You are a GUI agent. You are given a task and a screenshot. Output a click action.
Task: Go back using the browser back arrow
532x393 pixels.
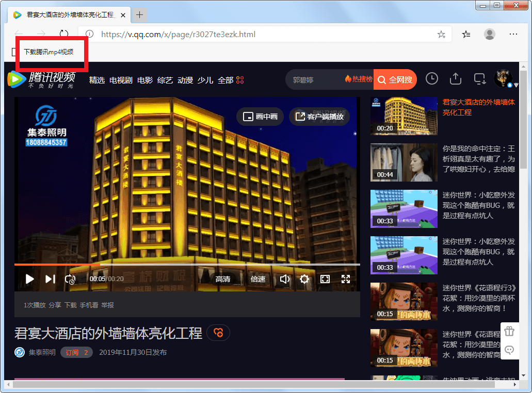[19, 34]
